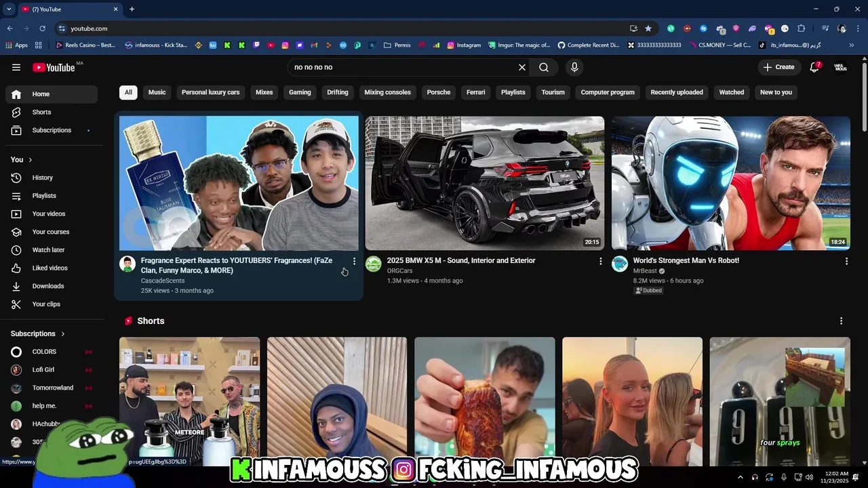Select the Music filter chip

pos(157,92)
